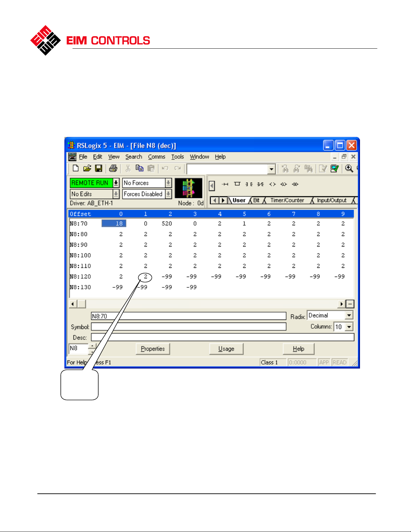Open the Columns dropdown showing 10
This screenshot has width=411, height=532.
[349, 327]
